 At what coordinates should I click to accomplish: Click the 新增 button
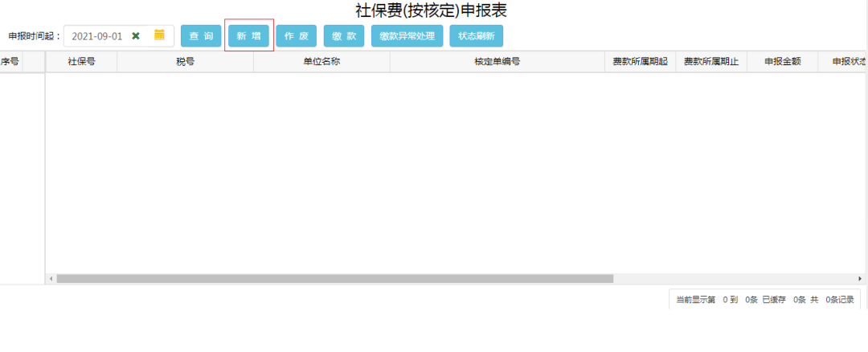(248, 36)
